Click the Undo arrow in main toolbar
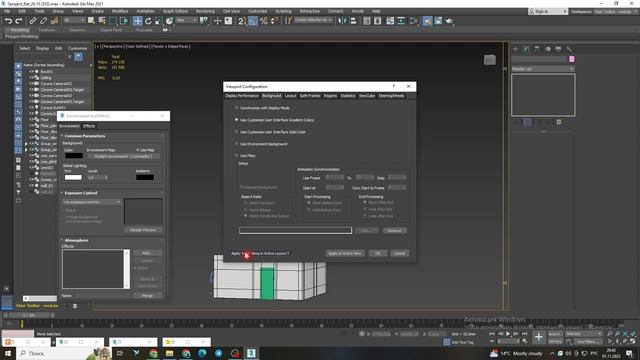Screen dimensions: 640x360 8,21
